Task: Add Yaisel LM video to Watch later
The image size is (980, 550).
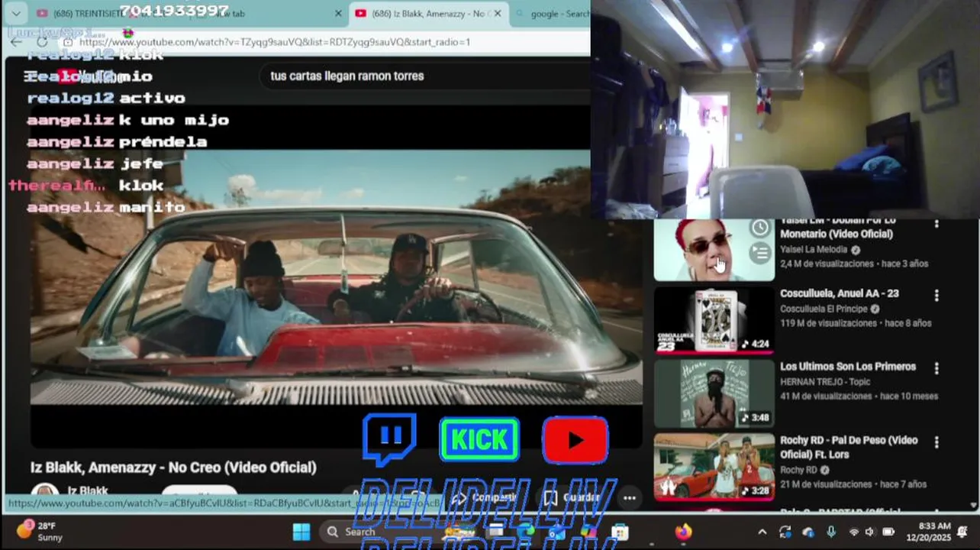Action: tap(759, 228)
